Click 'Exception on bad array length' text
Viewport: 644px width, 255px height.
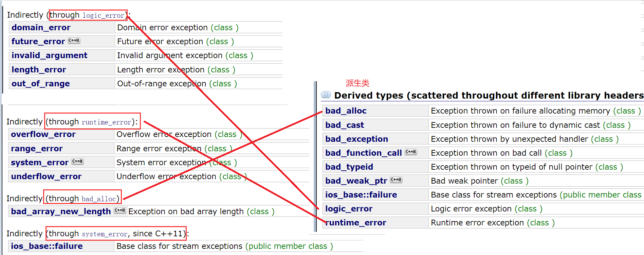(186, 211)
